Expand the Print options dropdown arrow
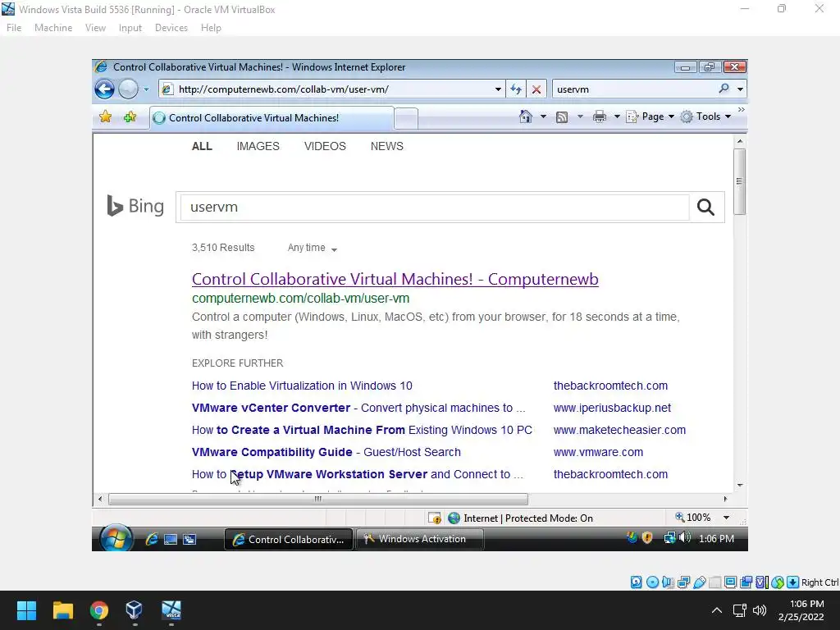This screenshot has width=840, height=630. click(x=617, y=116)
